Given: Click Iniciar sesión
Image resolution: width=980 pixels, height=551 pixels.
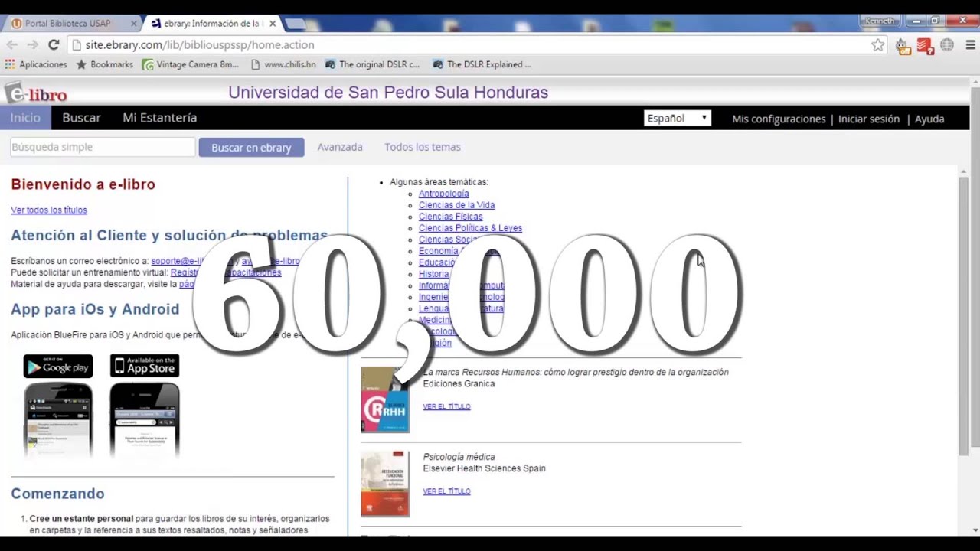Looking at the screenshot, I should [x=869, y=119].
